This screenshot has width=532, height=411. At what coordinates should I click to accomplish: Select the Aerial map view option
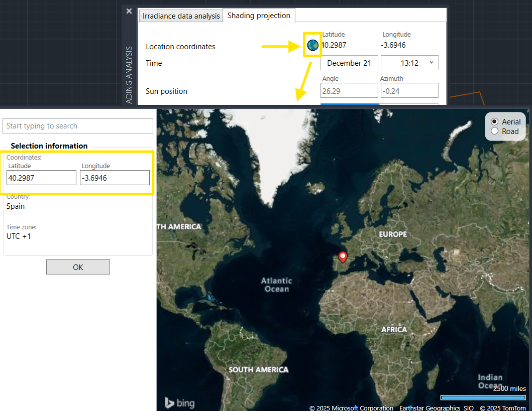(495, 121)
